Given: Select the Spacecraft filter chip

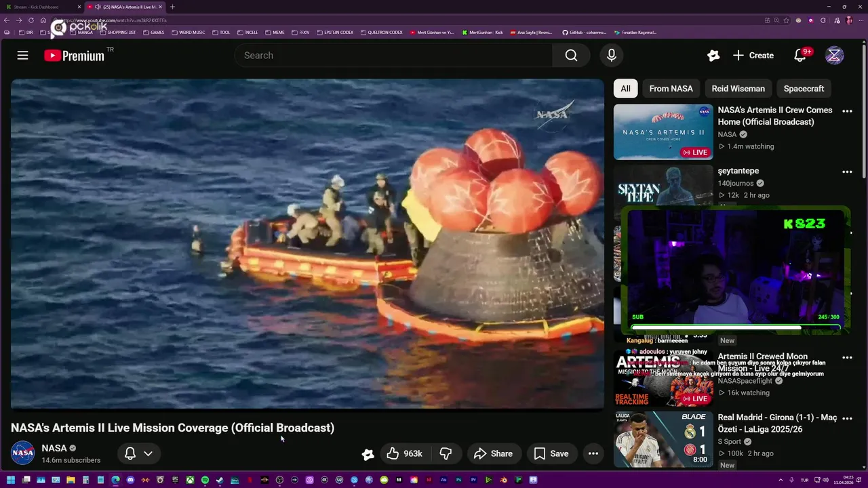Looking at the screenshot, I should (804, 89).
